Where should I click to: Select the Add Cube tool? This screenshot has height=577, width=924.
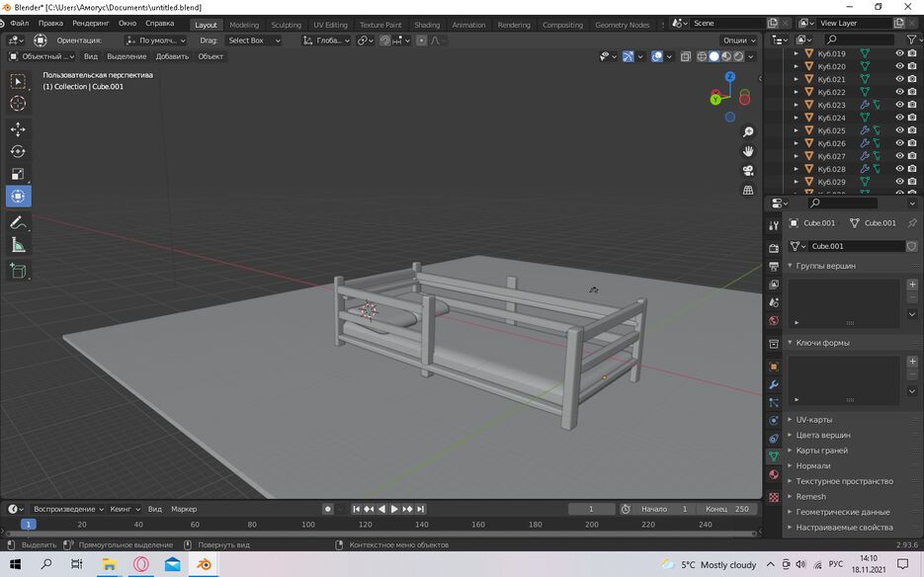tap(18, 271)
